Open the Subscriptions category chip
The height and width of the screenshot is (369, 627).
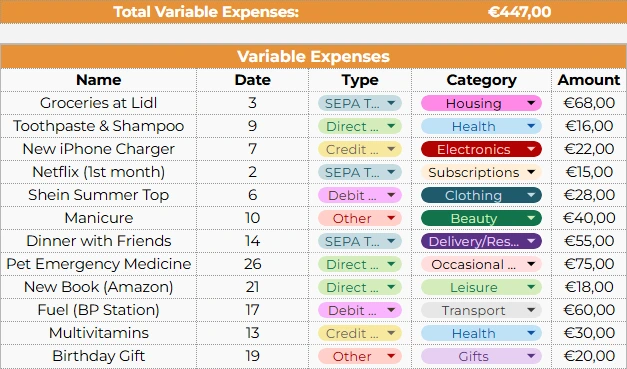coord(481,172)
